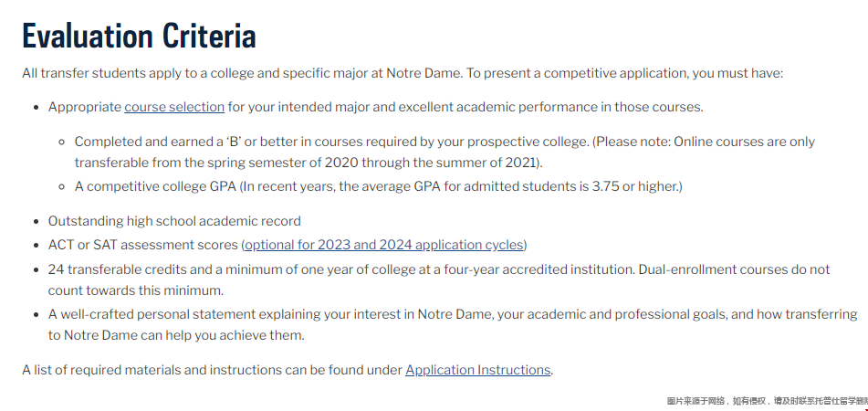Click the bullet dot before "24 transferable credits"
Viewport: 868px width, 411px height.
pyautogui.click(x=37, y=270)
